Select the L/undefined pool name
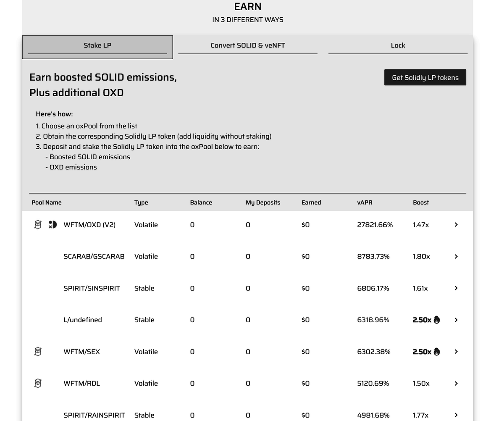The image size is (504, 421). pos(83,320)
